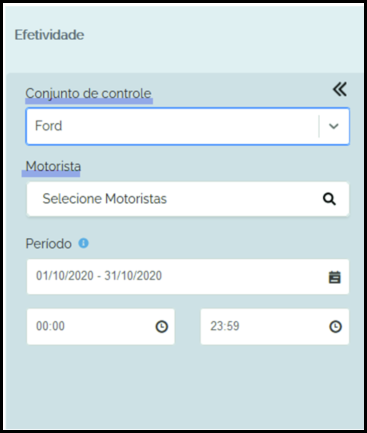This screenshot has height=433, width=367.
Task: Collapse the filter panel with double-chevron icon
Action: 340,89
